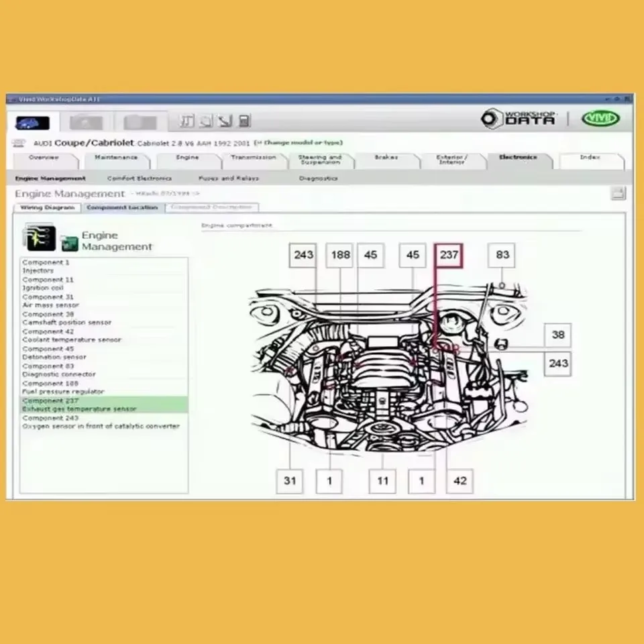
Task: Click bottom label 1 next to 31
Action: coord(329,481)
